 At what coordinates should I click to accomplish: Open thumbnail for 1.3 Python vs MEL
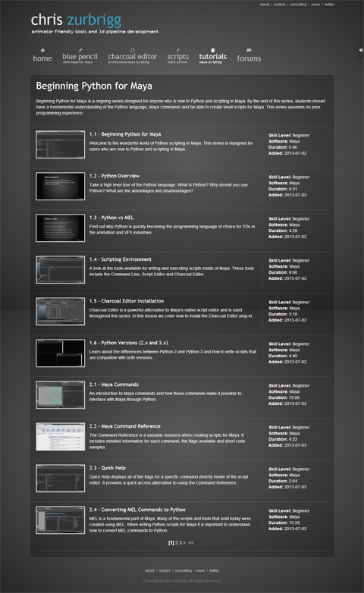60,227
